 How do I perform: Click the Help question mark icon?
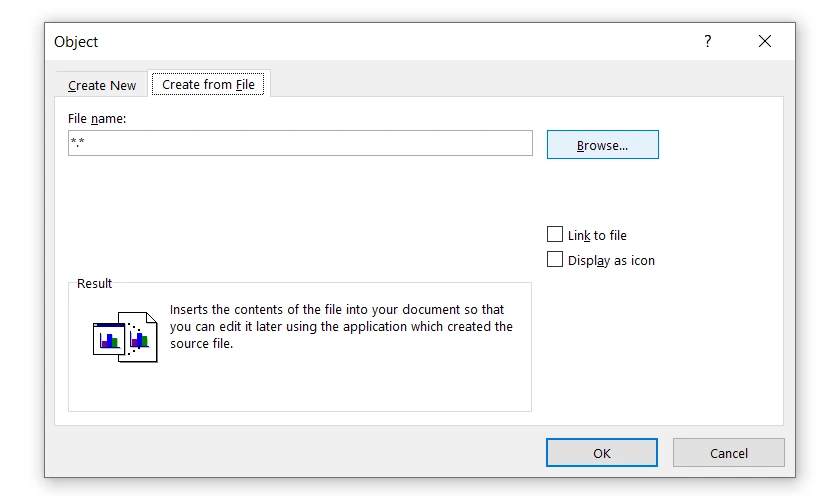click(707, 41)
